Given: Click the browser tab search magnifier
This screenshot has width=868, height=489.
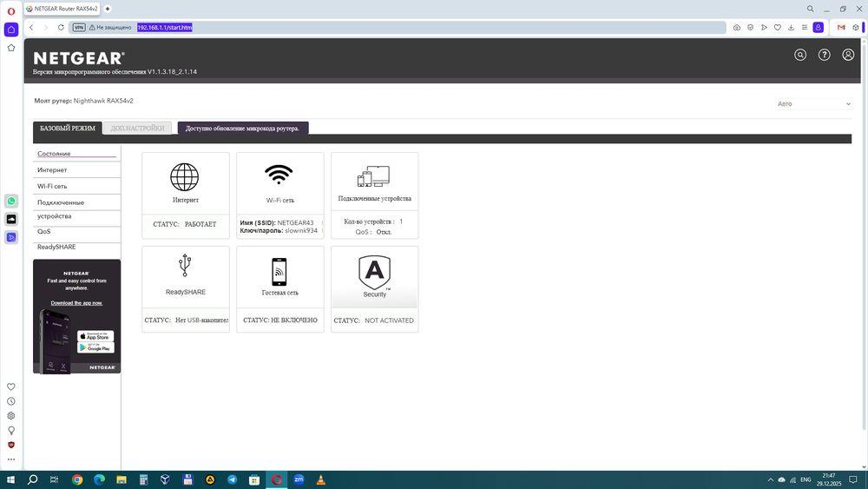Looking at the screenshot, I should click(x=810, y=9).
